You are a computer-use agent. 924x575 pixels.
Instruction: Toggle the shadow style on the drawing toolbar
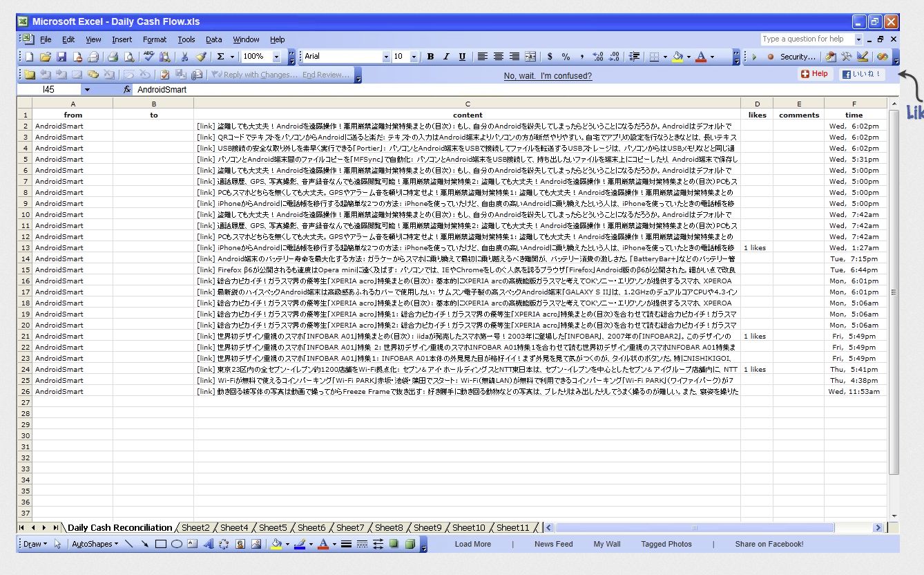[x=394, y=544]
